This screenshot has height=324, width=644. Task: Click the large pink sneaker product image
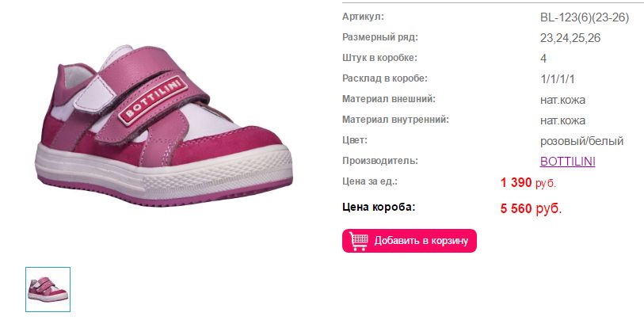pos(164,126)
